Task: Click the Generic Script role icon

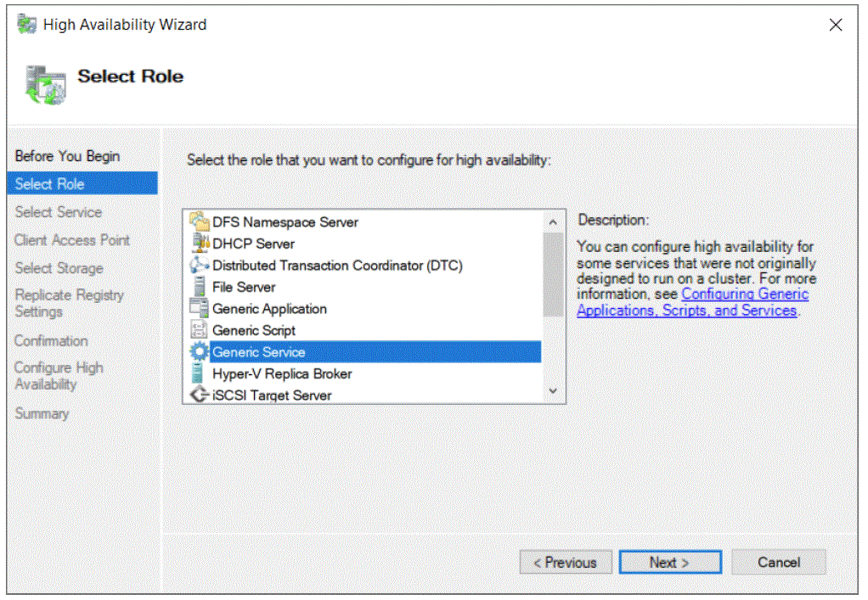Action: (x=198, y=330)
